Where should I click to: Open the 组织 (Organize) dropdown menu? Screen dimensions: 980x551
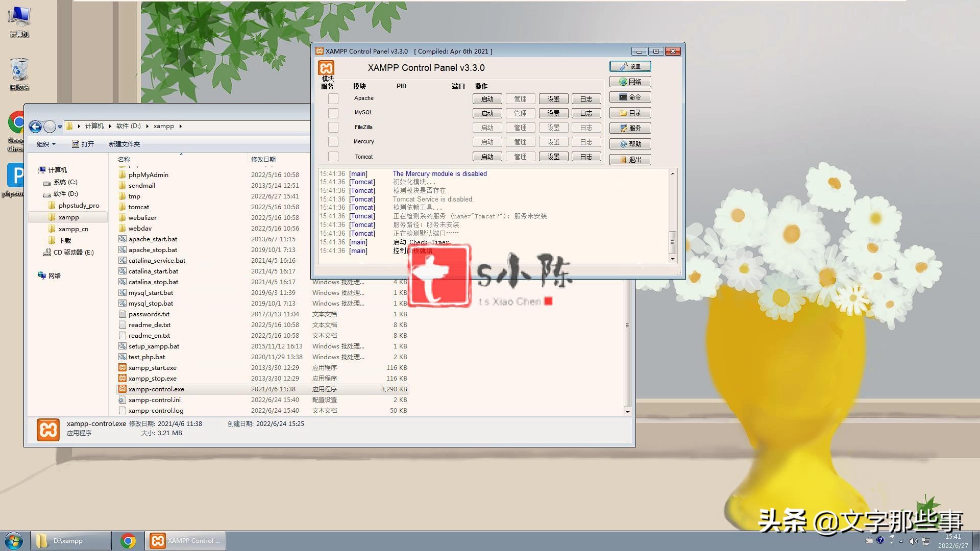point(46,144)
